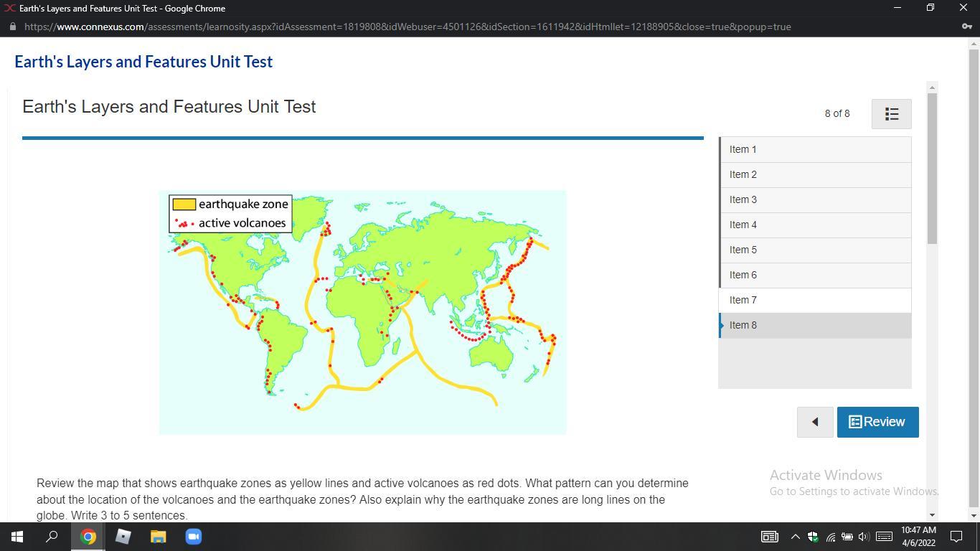The height and width of the screenshot is (551, 980).
Task: Click the page URL in address bar
Action: 407,27
